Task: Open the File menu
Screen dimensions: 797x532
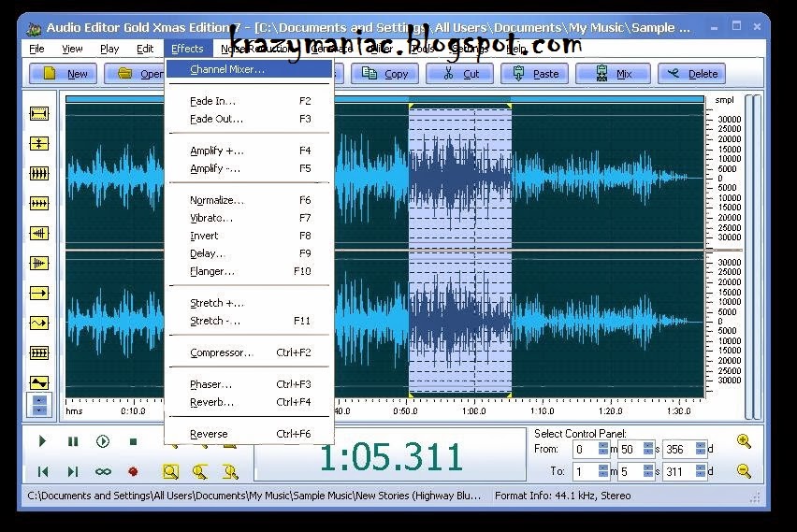Action: coord(36,49)
